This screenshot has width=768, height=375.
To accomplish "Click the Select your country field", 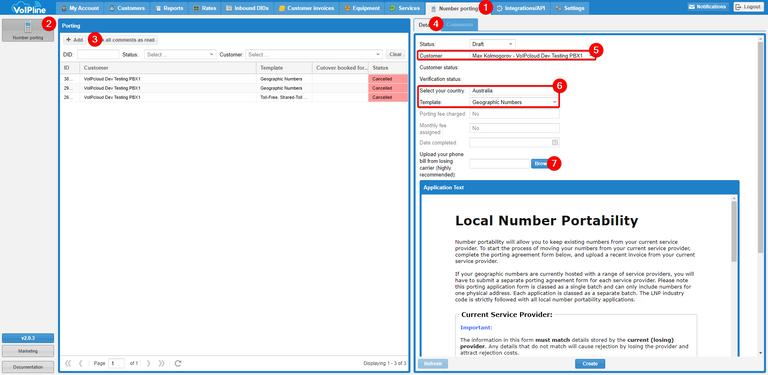I will (514, 91).
